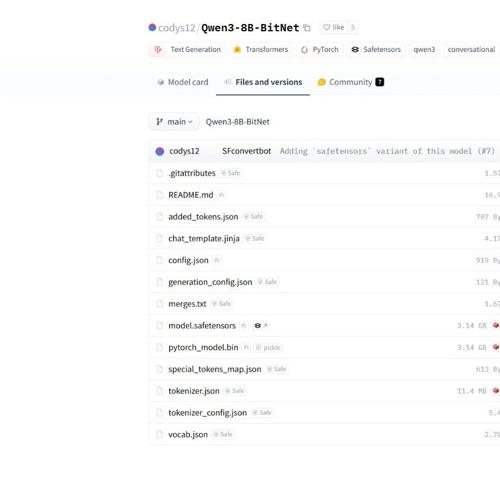Click the safetensors viewer icon beside model.safetensors
This screenshot has width=500, height=500.
click(x=261, y=326)
